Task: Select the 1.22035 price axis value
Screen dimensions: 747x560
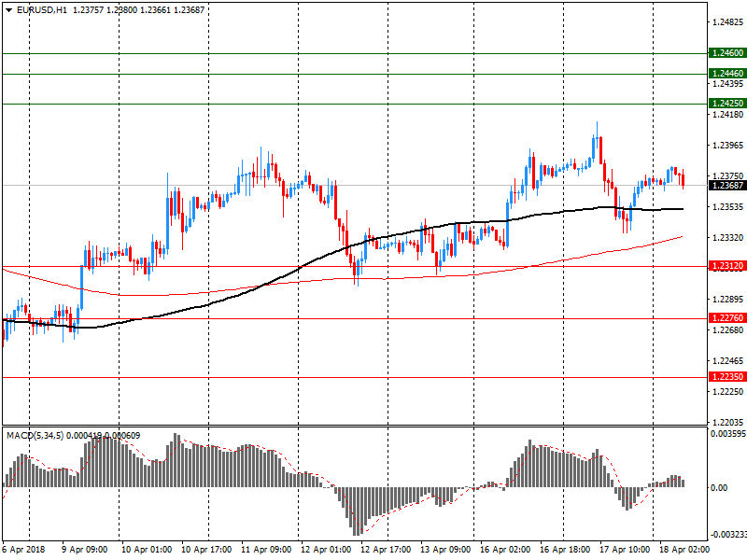Action: [x=728, y=423]
